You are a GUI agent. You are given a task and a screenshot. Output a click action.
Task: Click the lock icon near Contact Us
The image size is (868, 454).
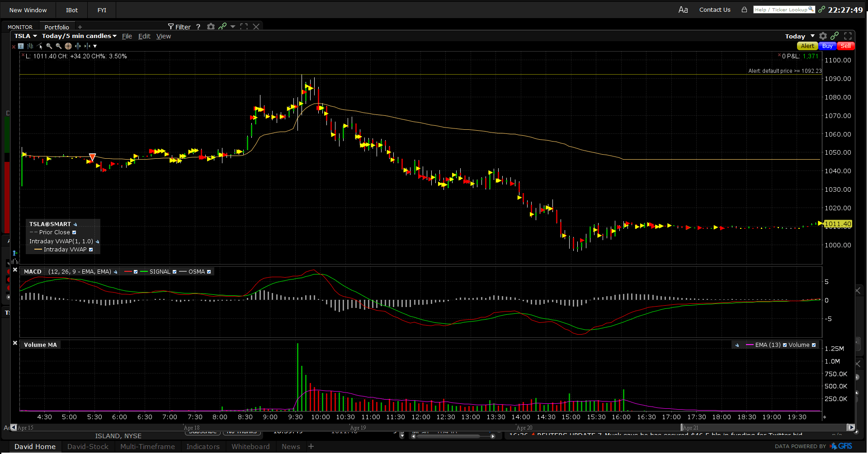pyautogui.click(x=744, y=9)
